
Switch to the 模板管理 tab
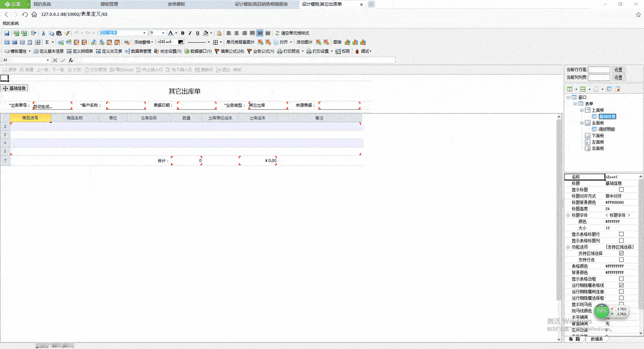click(109, 4)
